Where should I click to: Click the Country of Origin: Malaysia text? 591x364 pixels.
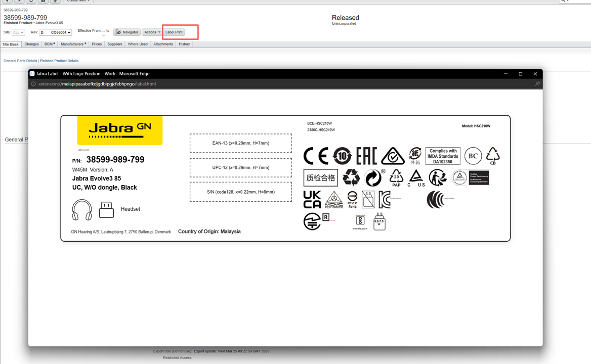tap(209, 232)
